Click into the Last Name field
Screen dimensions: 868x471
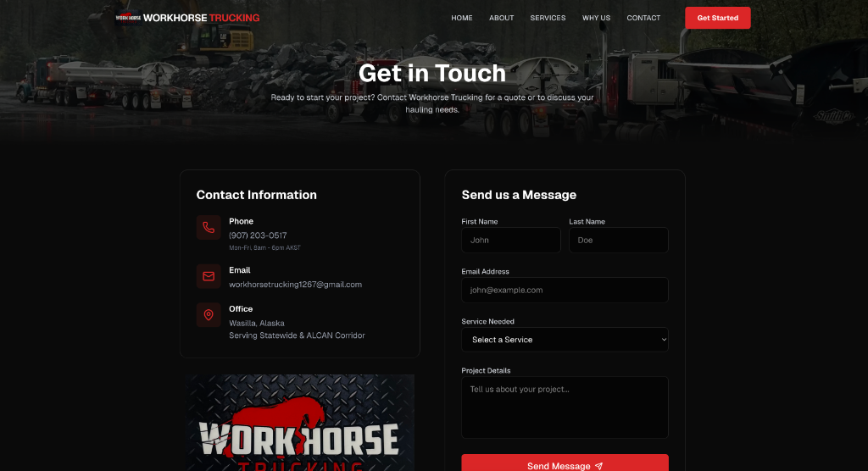[618, 241]
